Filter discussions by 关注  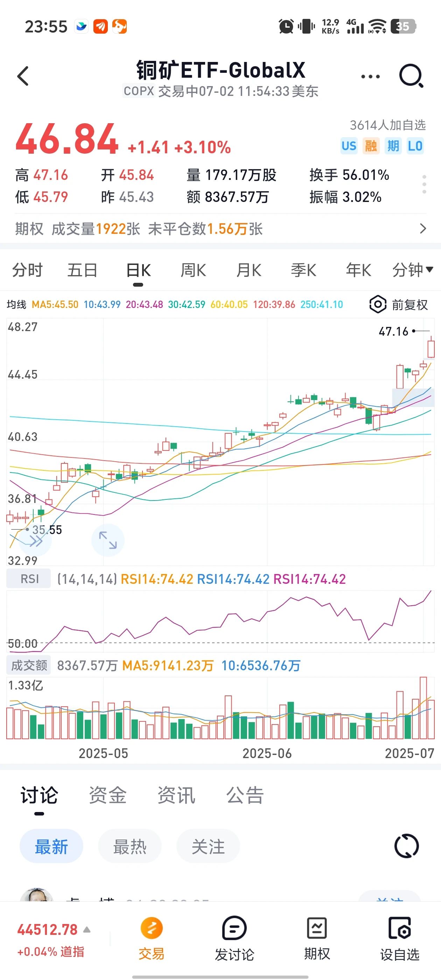(x=208, y=846)
